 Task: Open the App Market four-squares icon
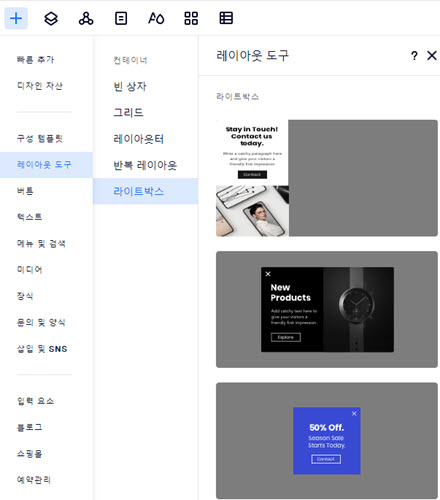191,18
